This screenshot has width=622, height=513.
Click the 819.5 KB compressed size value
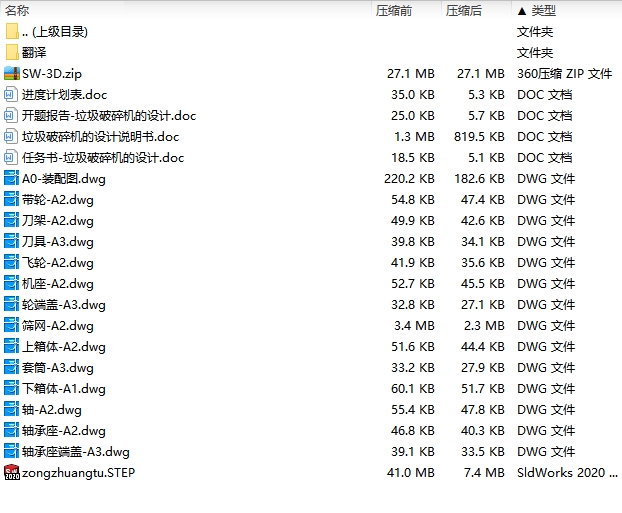pos(479,137)
